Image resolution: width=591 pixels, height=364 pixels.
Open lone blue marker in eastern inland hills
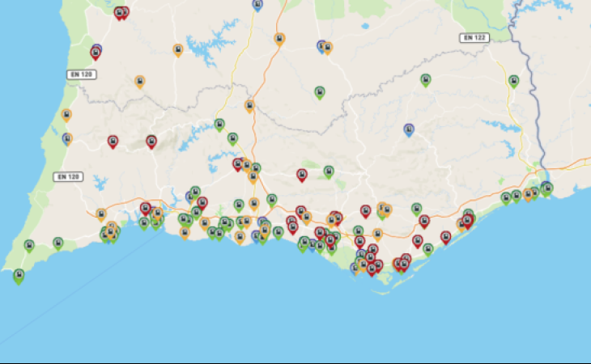tap(409, 130)
